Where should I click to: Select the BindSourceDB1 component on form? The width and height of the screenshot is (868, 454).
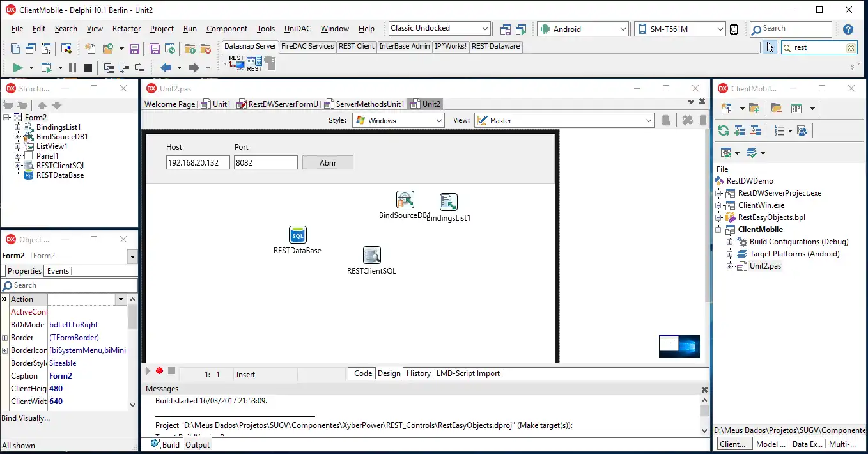click(x=405, y=200)
